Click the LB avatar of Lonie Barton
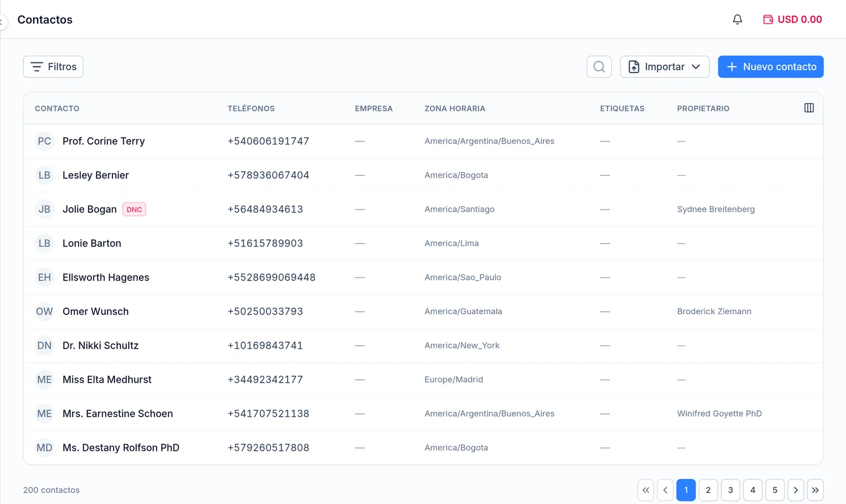The width and height of the screenshot is (846, 504). tap(45, 244)
